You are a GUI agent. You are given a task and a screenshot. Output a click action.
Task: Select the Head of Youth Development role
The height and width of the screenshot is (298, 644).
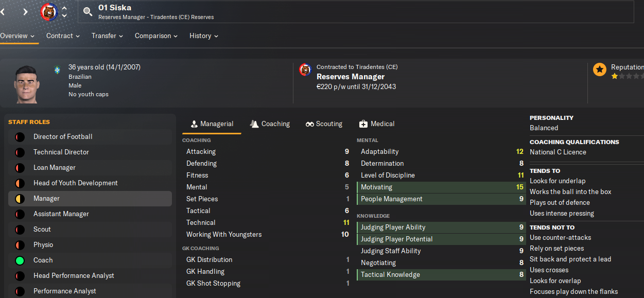pyautogui.click(x=75, y=183)
